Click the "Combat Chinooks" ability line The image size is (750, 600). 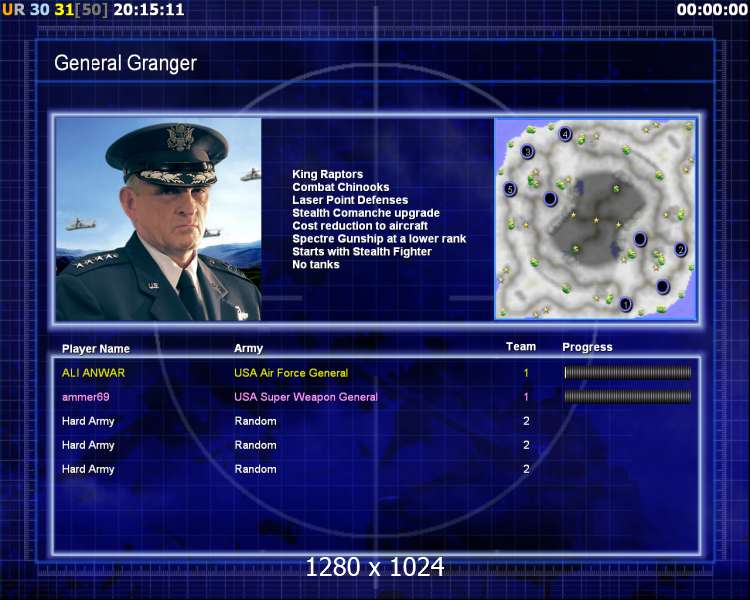[x=341, y=187]
